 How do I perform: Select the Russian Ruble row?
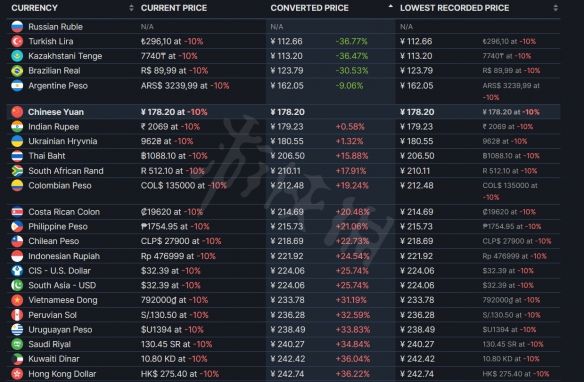click(x=283, y=27)
